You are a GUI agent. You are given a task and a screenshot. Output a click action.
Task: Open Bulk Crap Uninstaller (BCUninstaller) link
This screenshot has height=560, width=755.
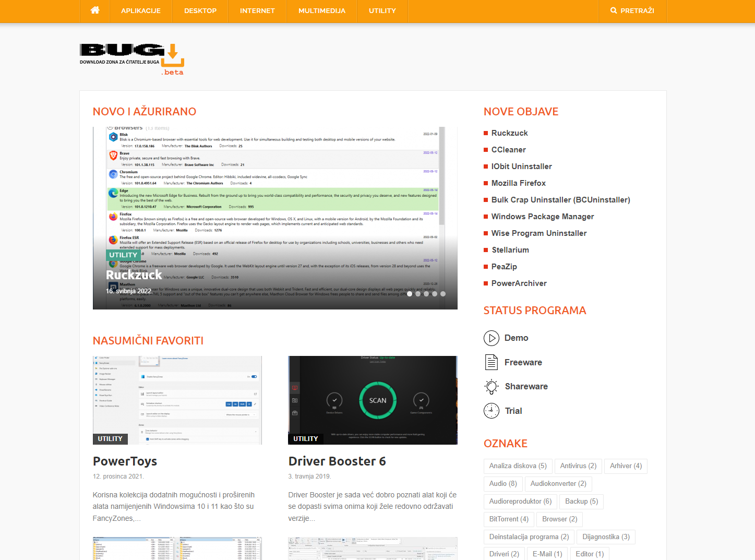pos(561,200)
